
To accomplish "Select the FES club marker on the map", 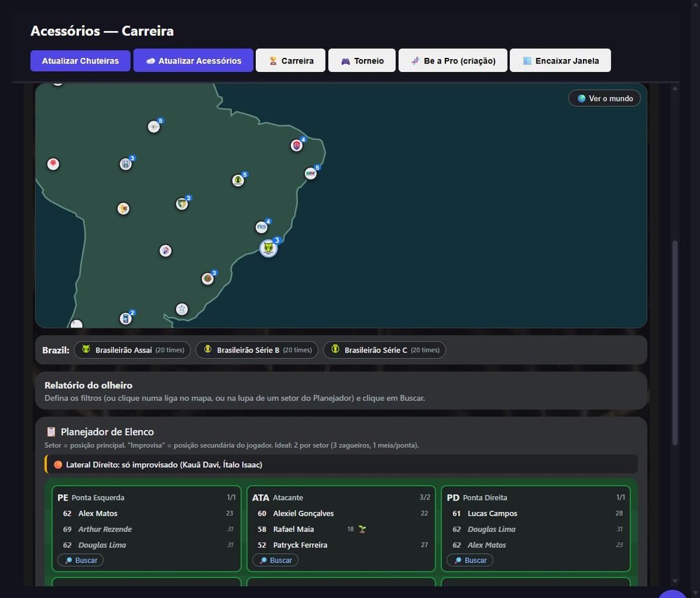I will tap(262, 227).
